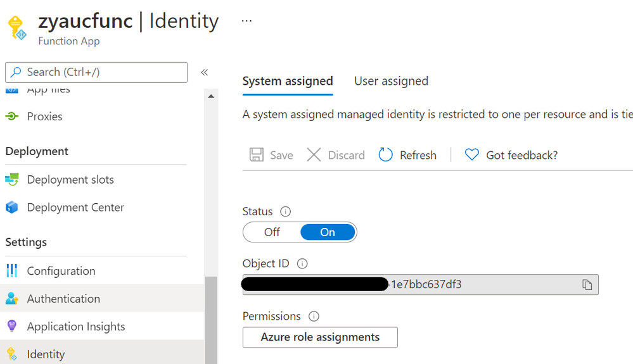Click the Permissions info icon
This screenshot has width=633, height=364.
(x=314, y=316)
